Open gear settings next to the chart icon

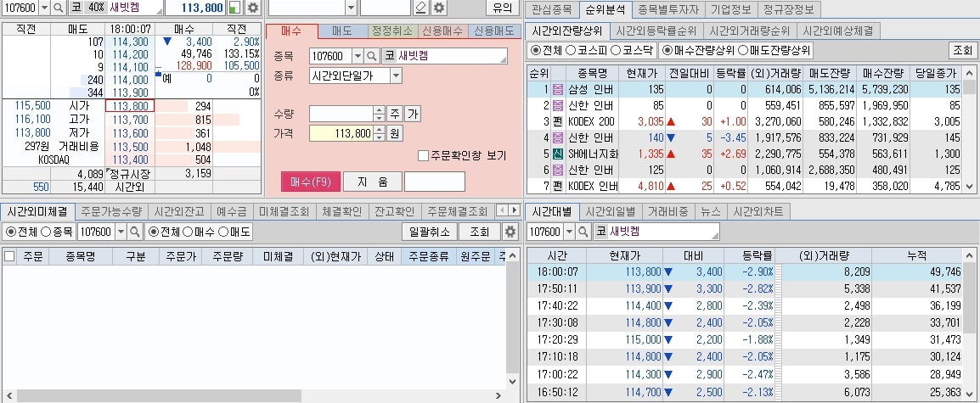252,8
